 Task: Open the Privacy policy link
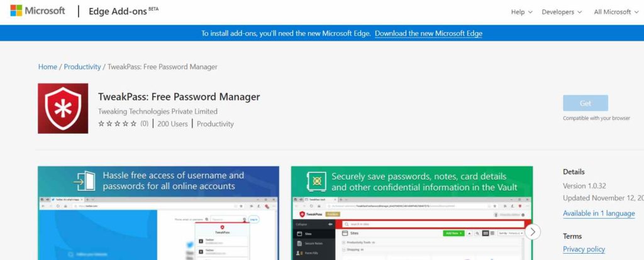pos(584,249)
